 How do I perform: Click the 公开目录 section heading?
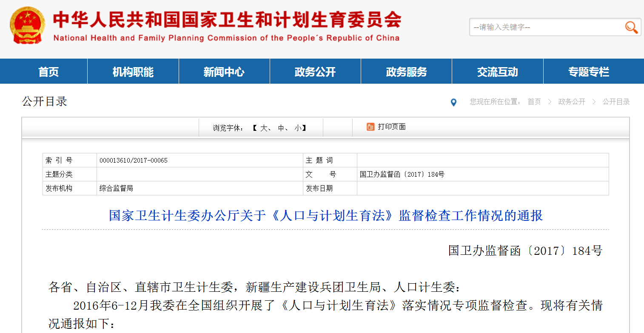(x=45, y=102)
